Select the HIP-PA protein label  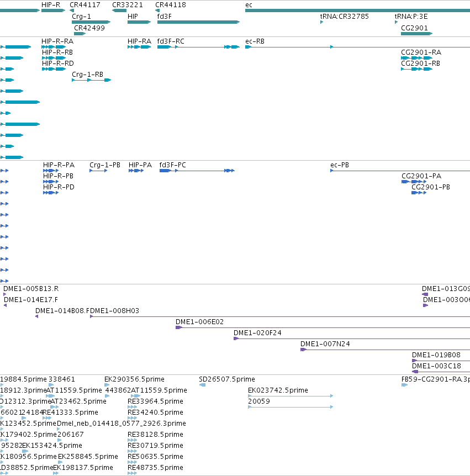[140, 165]
